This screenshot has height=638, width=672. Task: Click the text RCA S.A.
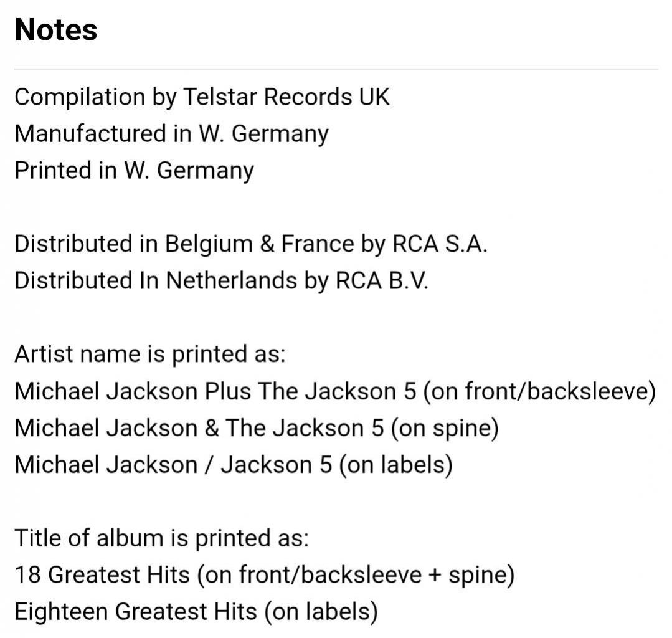440,244
